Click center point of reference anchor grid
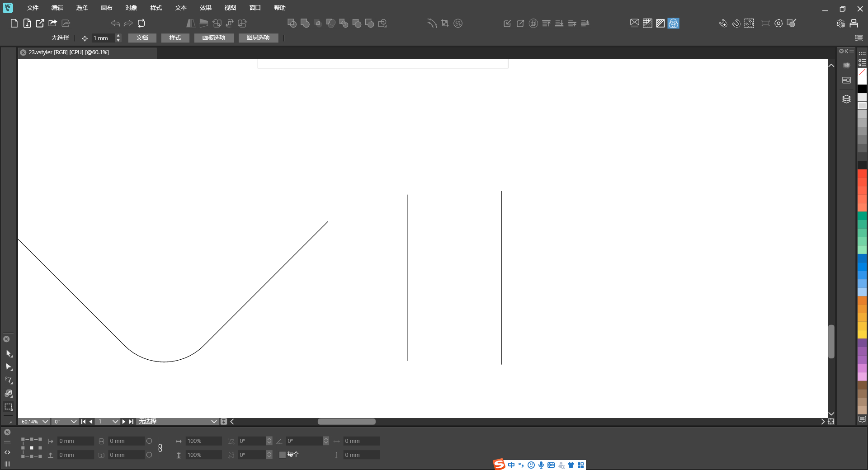Image resolution: width=868 pixels, height=470 pixels. tap(31, 448)
